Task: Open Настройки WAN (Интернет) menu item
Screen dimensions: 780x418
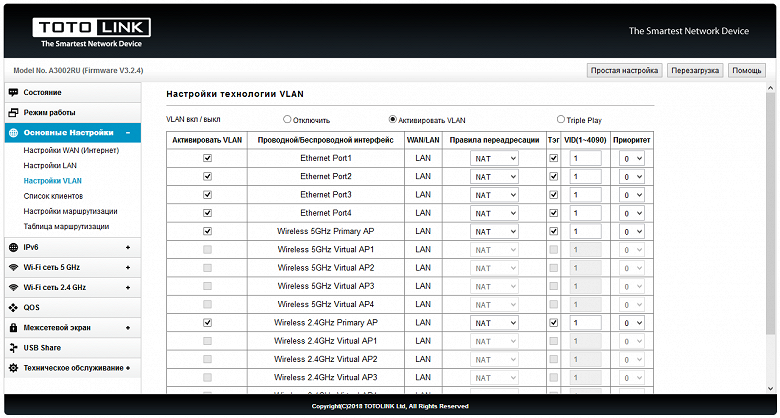Action: tap(71, 150)
